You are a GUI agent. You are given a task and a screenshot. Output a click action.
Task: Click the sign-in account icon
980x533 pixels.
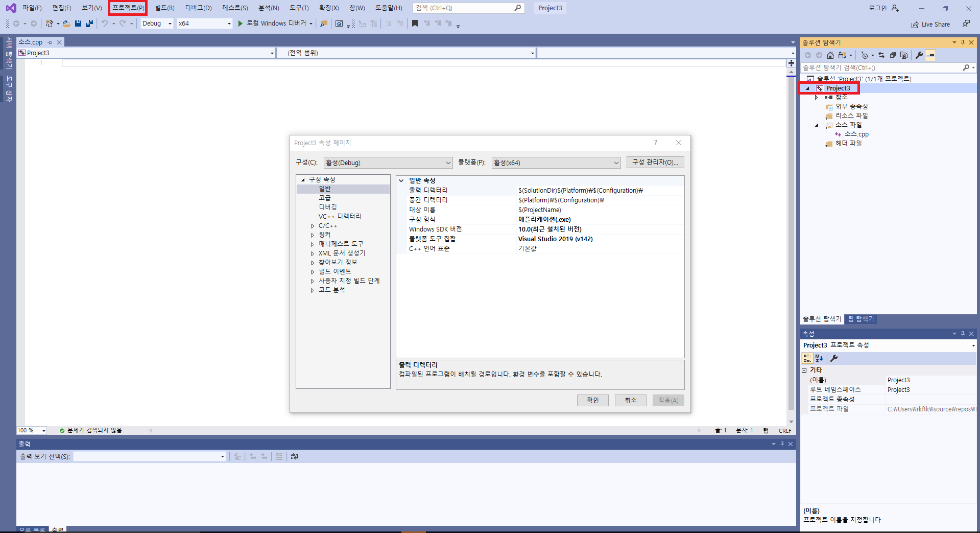point(895,8)
